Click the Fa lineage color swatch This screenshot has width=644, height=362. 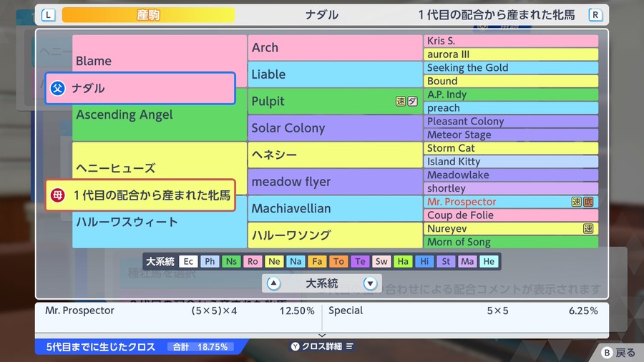pos(317,261)
